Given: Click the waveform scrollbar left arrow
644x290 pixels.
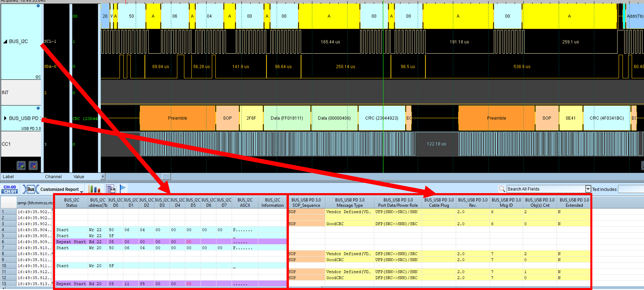Looking at the screenshot, I should (x=103, y=177).
